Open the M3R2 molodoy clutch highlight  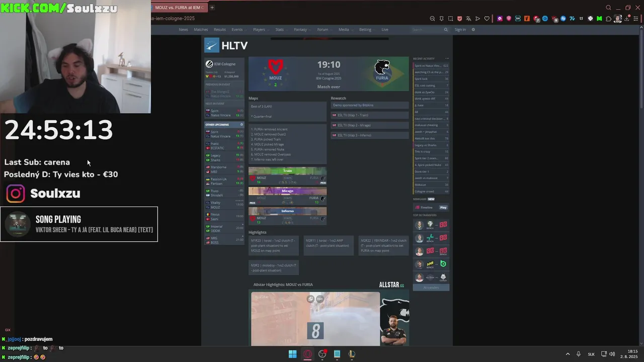tap(274, 268)
